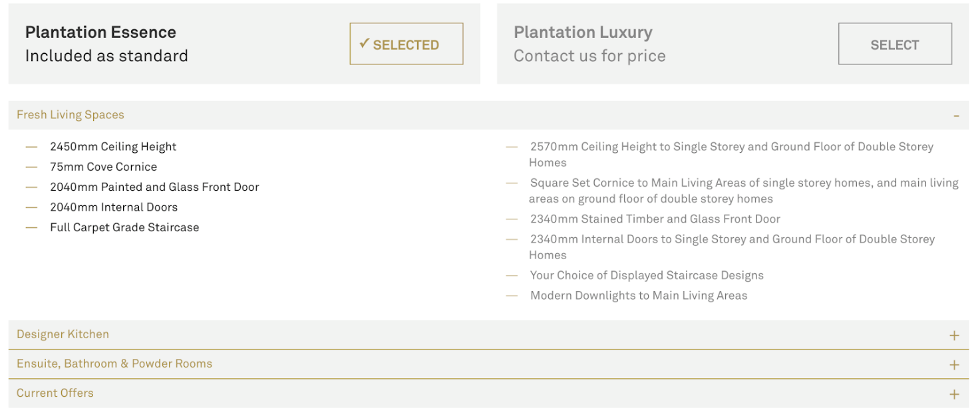Collapse Fresh Living Spaces with minus icon
The image size is (980, 412).
pyautogui.click(x=956, y=116)
